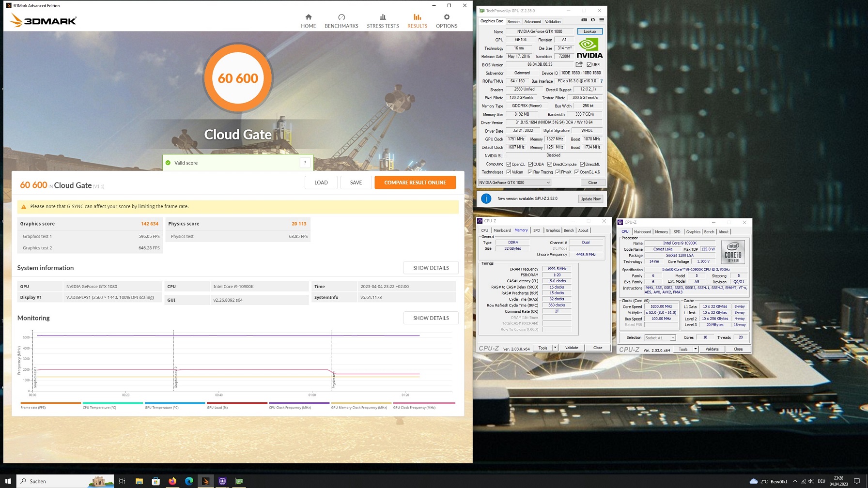Toggle the Vulkan checkbox
Screen dimensions: 868x488
pyautogui.click(x=509, y=172)
